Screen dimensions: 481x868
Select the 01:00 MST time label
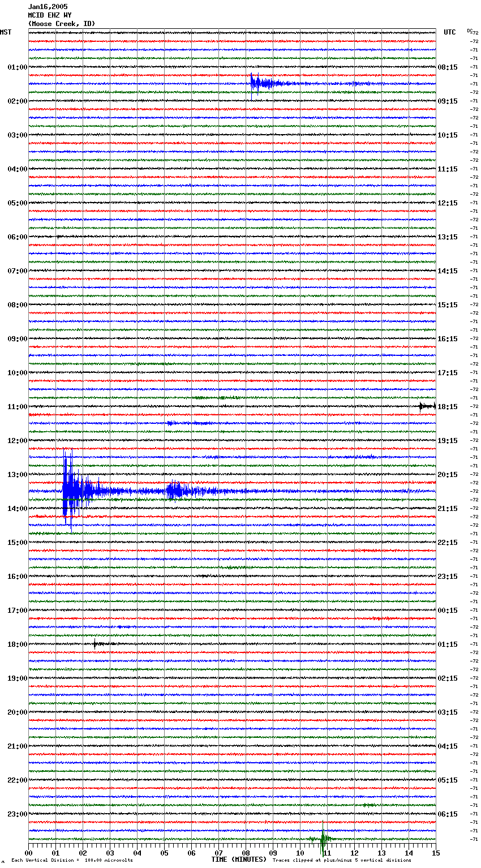(x=18, y=67)
